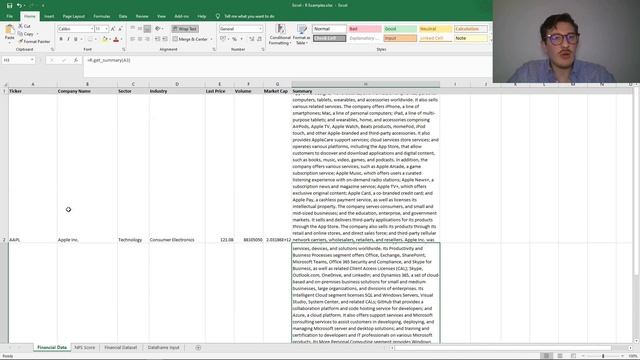Apply the red font color
The width and height of the screenshot is (640, 360).
(116, 39)
